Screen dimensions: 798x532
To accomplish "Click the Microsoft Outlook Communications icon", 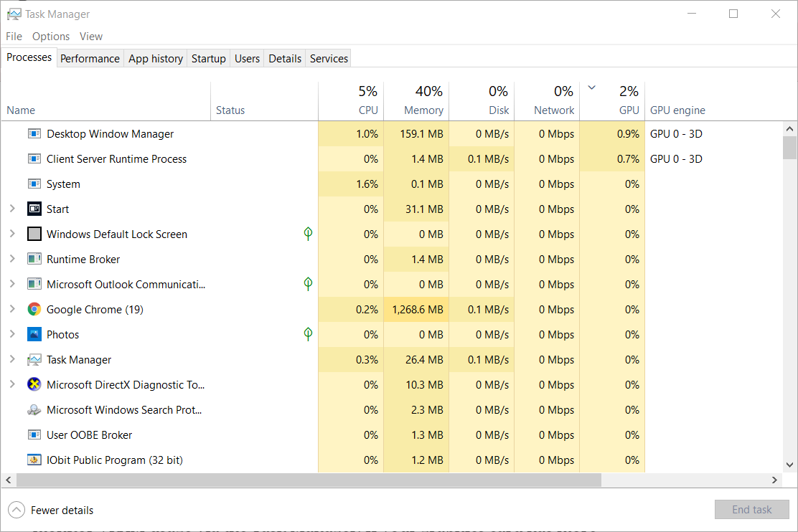I will pos(34,284).
